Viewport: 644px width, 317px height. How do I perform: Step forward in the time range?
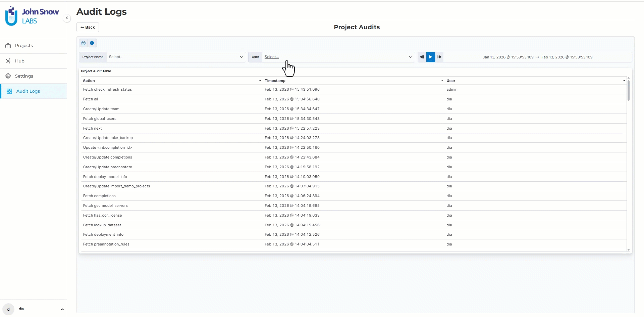(x=439, y=57)
